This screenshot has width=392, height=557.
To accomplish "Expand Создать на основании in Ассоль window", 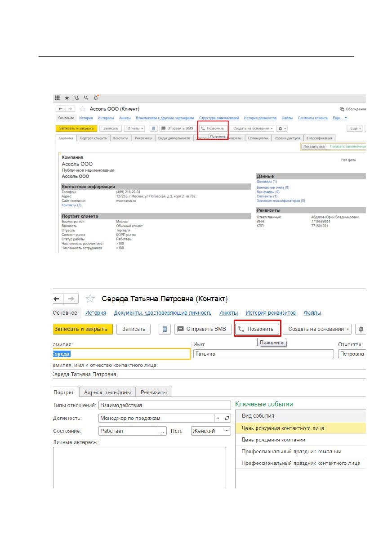I will (x=251, y=128).
